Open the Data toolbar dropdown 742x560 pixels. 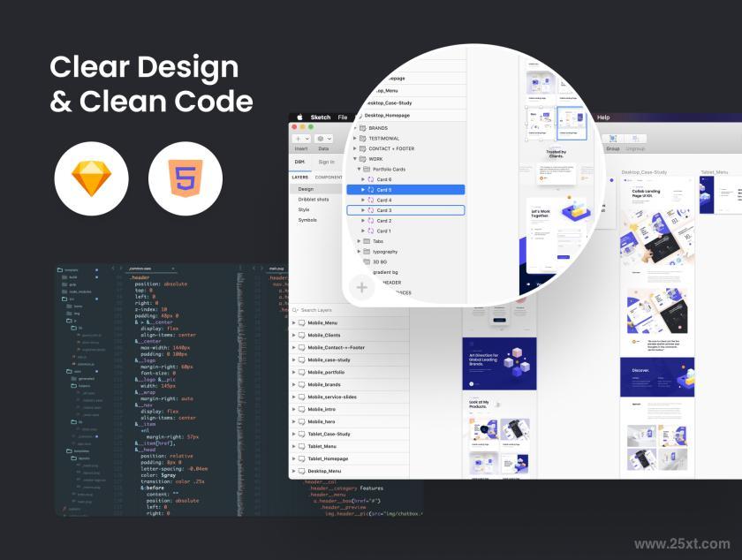pyautogui.click(x=324, y=139)
